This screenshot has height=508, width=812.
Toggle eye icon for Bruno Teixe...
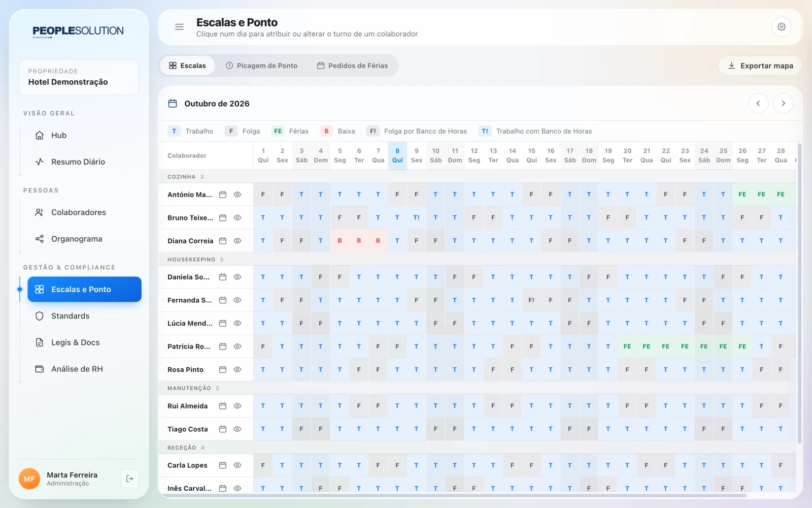click(238, 218)
